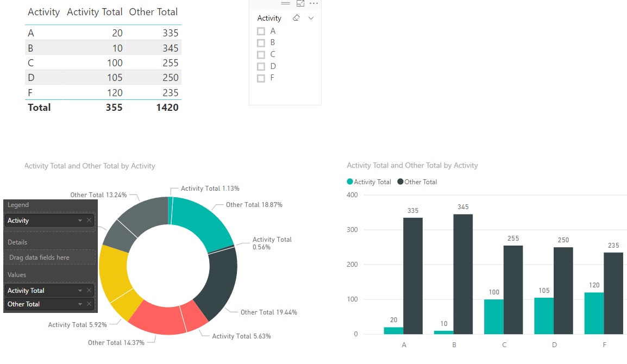
Task: Select the 100 Activity Total bar for C
Action: pos(494,316)
